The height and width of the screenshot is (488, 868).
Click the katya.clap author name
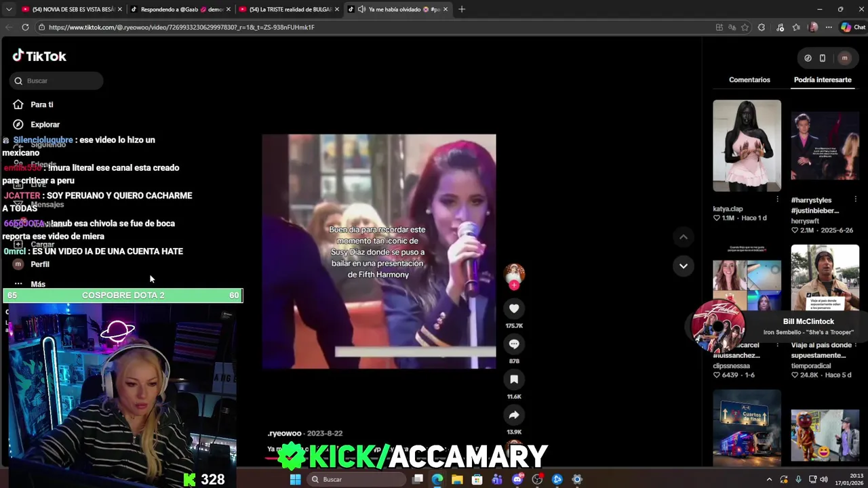coord(728,209)
